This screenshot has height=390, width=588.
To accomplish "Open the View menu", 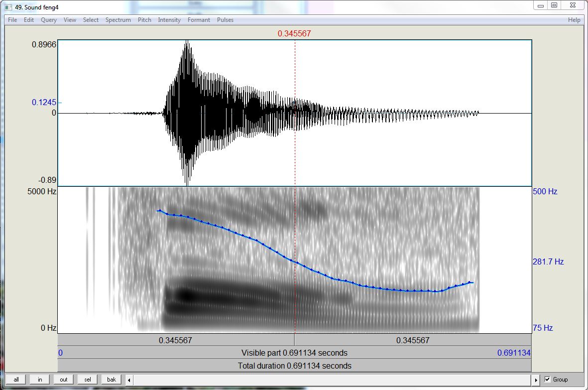I will click(70, 20).
